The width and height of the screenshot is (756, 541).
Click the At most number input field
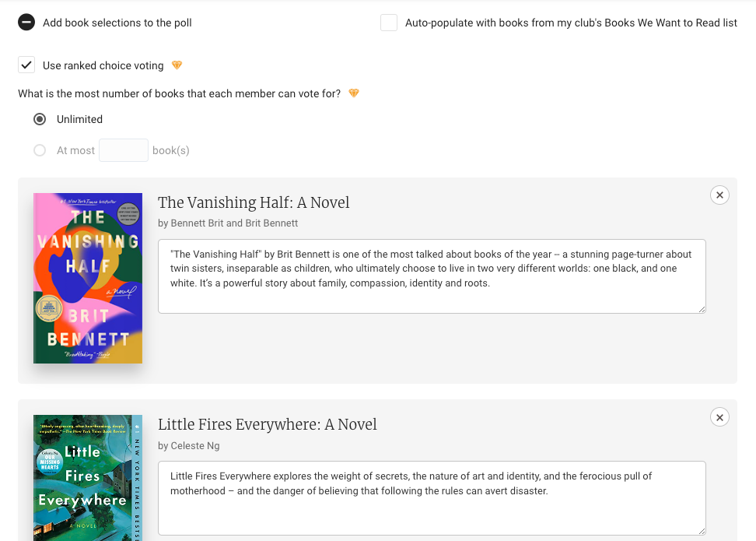(x=124, y=150)
